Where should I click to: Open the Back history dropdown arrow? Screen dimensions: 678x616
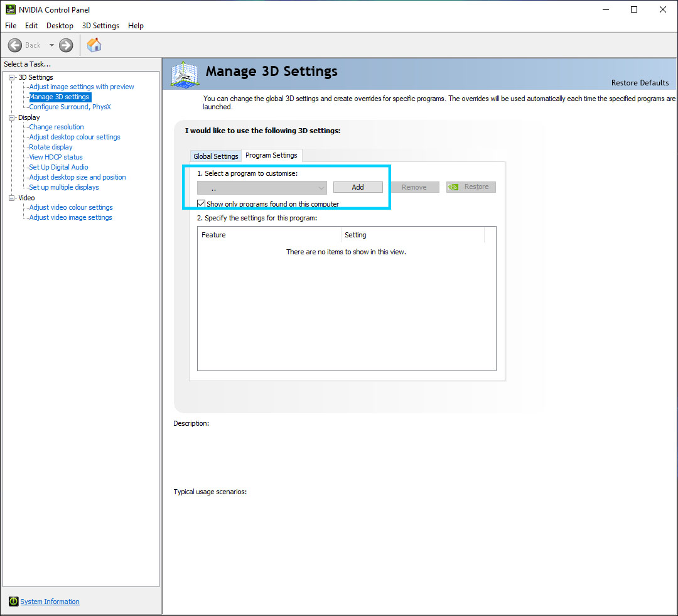coord(51,45)
